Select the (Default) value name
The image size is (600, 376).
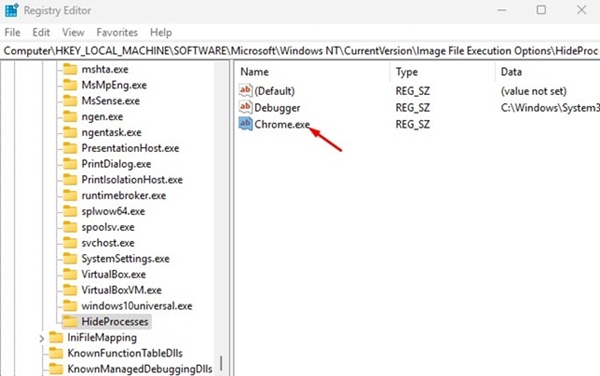click(x=274, y=91)
